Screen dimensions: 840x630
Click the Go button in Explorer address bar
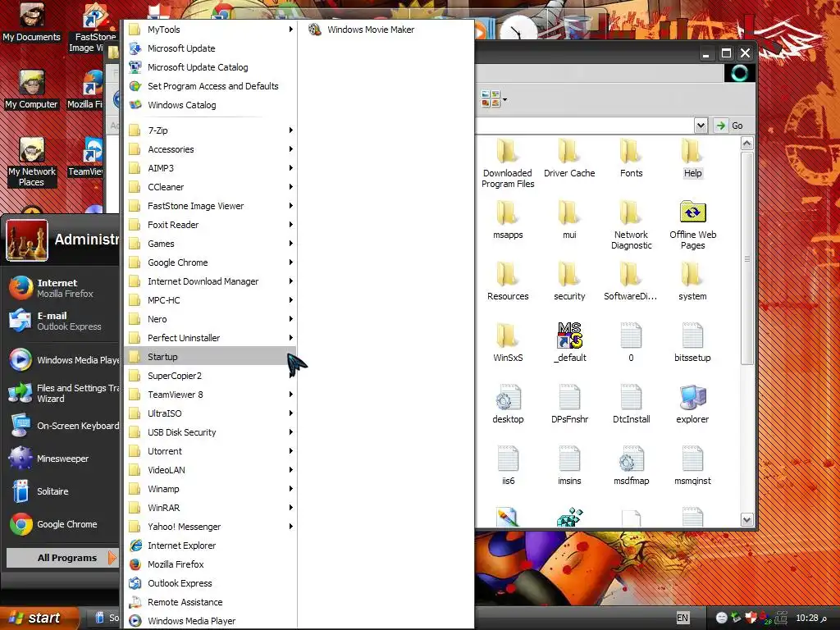coord(729,126)
